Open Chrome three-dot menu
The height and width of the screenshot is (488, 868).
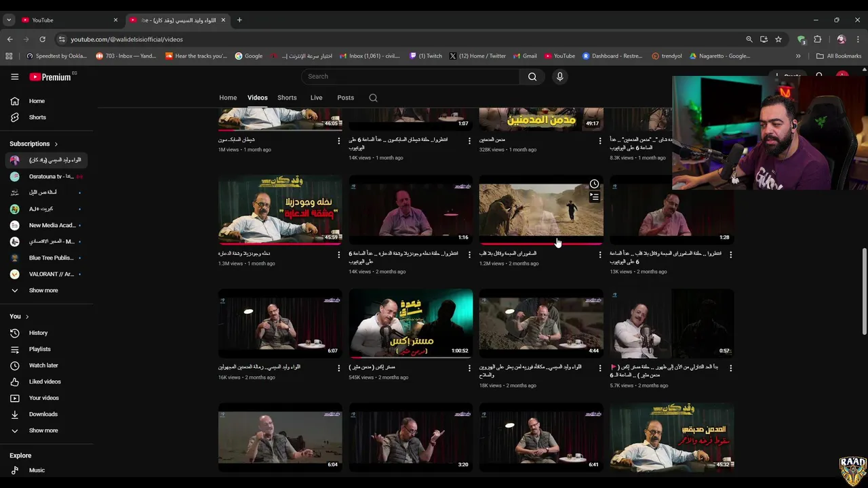point(859,39)
